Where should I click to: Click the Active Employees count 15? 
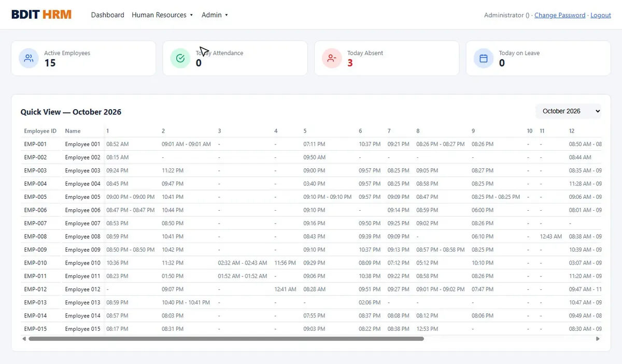click(50, 63)
